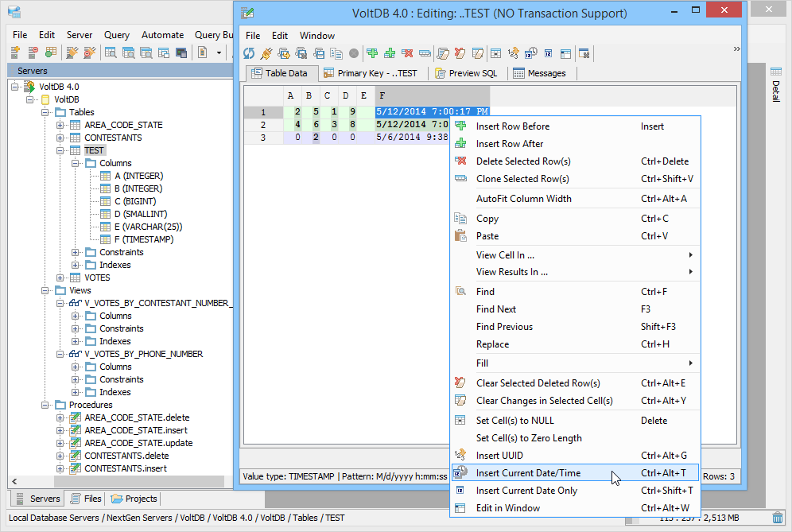Open the Fill submenu in context menu
The image size is (792, 532).
[x=575, y=363]
